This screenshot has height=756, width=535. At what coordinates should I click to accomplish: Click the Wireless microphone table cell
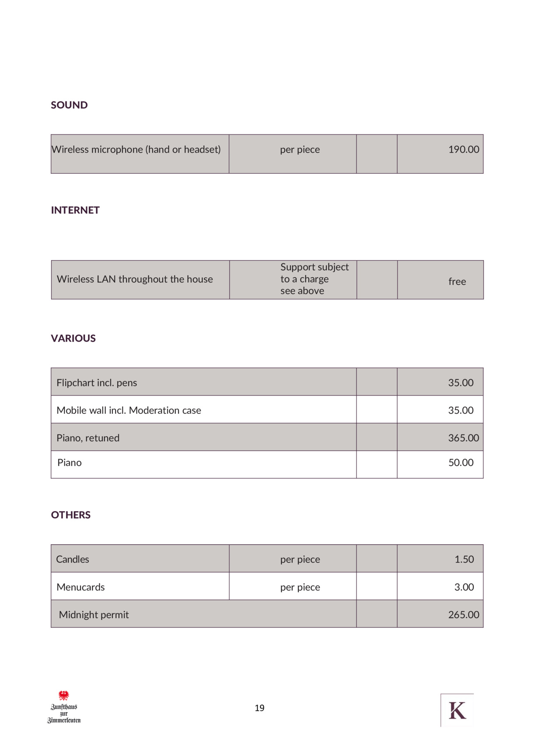click(140, 154)
